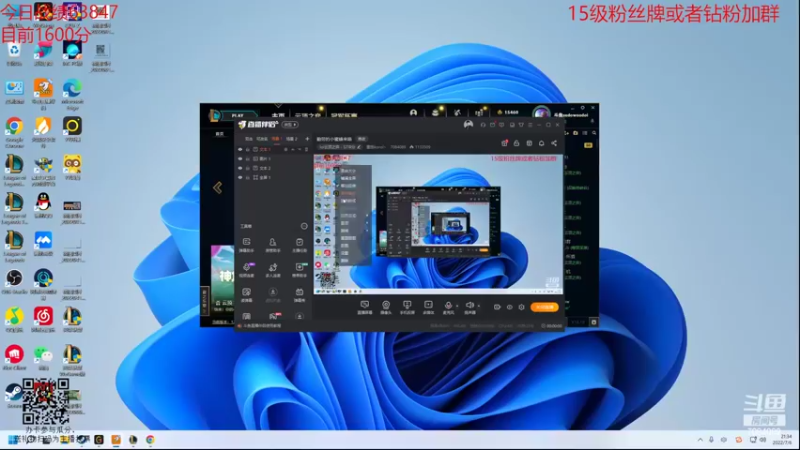800x450 pixels.
Task: Open the 主页 tab in League client
Action: click(x=278, y=115)
